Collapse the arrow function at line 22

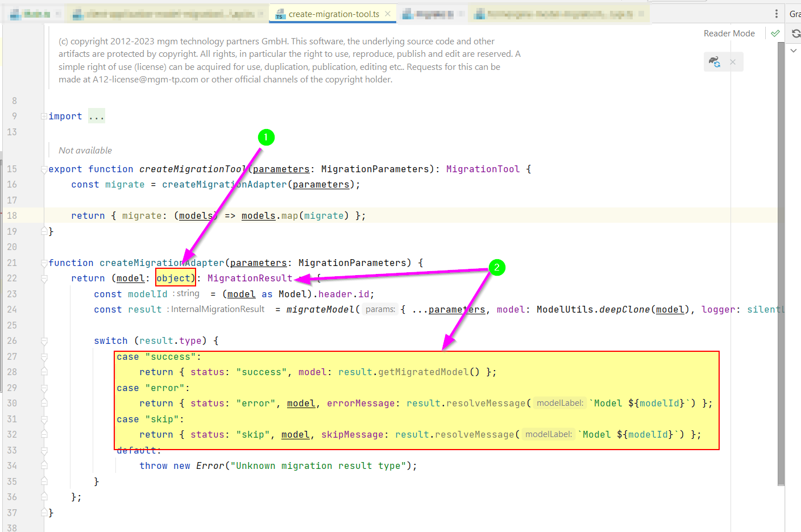44,279
